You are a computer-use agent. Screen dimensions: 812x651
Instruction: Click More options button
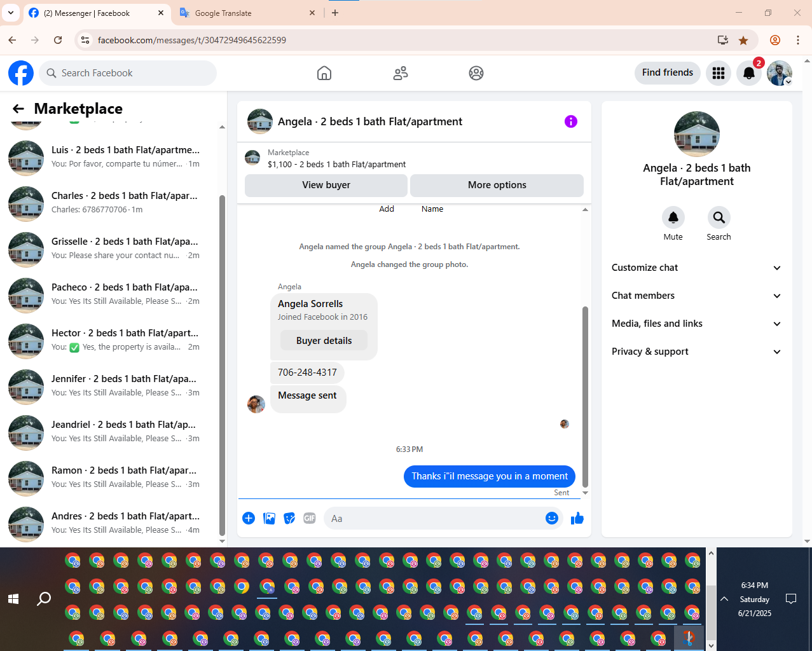[x=497, y=185]
